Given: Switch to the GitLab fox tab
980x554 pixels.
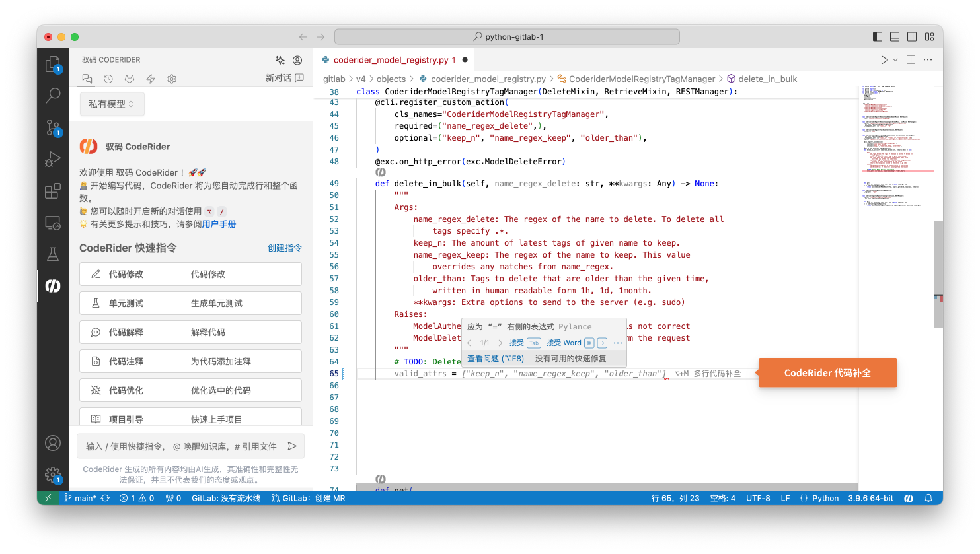Looking at the screenshot, I should 130,79.
